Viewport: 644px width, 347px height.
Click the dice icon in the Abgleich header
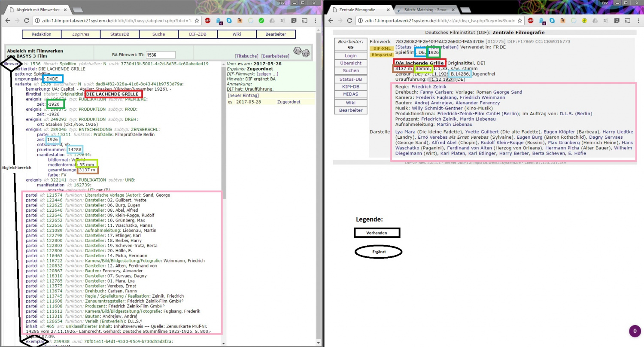(302, 52)
